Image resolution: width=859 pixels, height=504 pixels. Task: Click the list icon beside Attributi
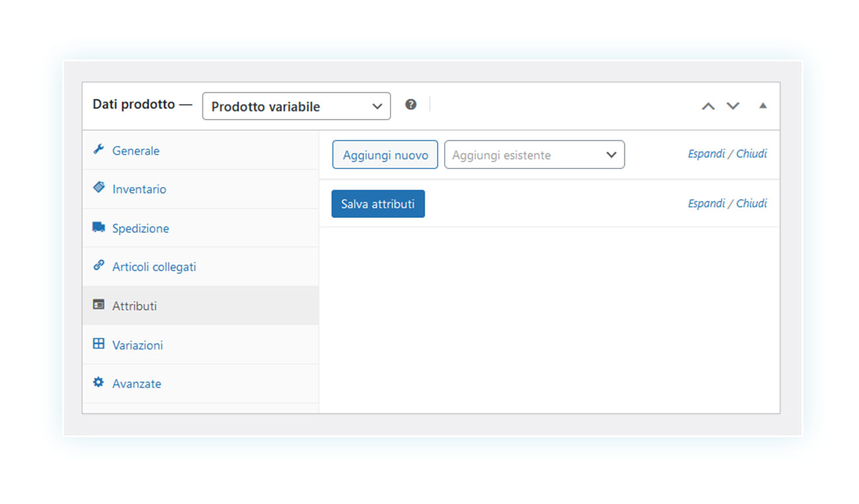98,305
